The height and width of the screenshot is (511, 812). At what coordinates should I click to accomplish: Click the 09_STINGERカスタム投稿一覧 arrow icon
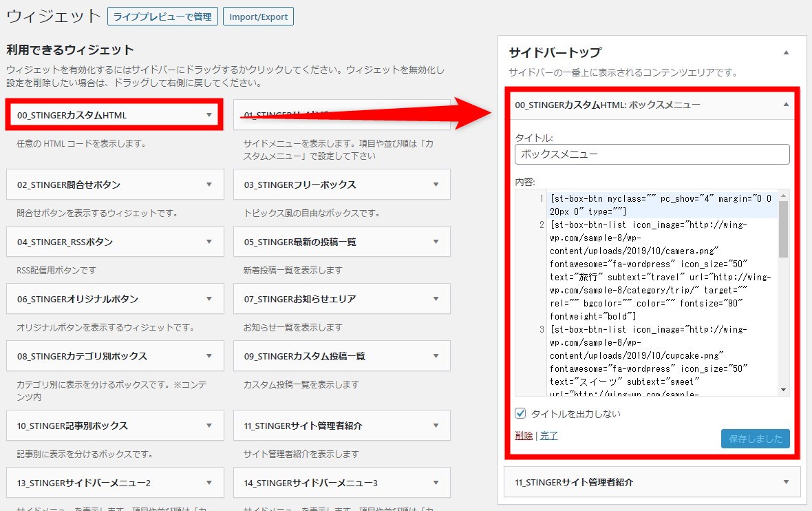(x=436, y=356)
